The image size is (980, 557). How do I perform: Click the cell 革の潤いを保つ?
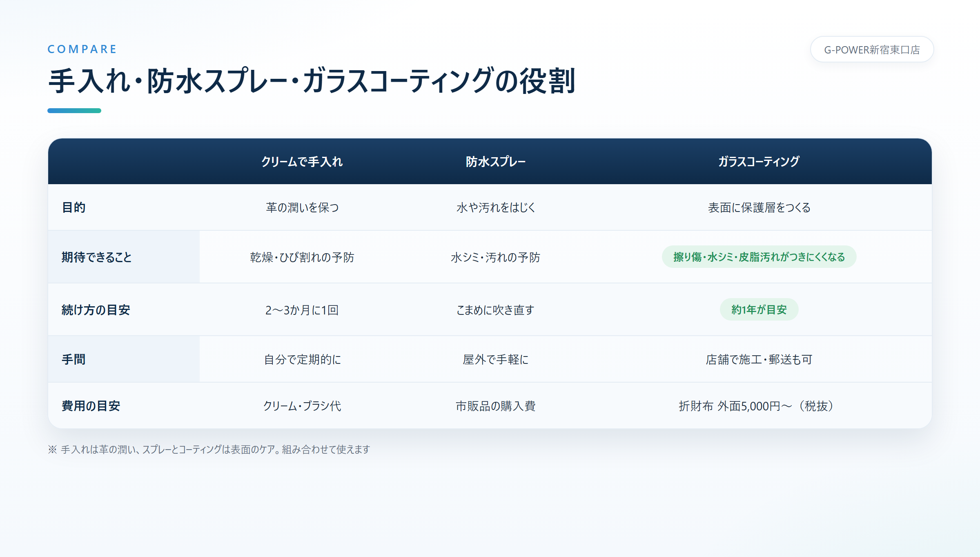point(302,207)
